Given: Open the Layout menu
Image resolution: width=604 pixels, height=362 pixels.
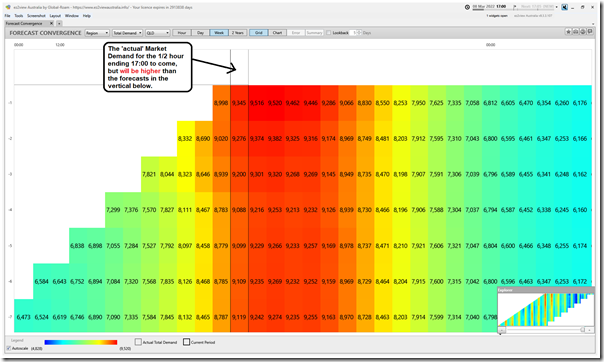Looking at the screenshot, I should (55, 16).
